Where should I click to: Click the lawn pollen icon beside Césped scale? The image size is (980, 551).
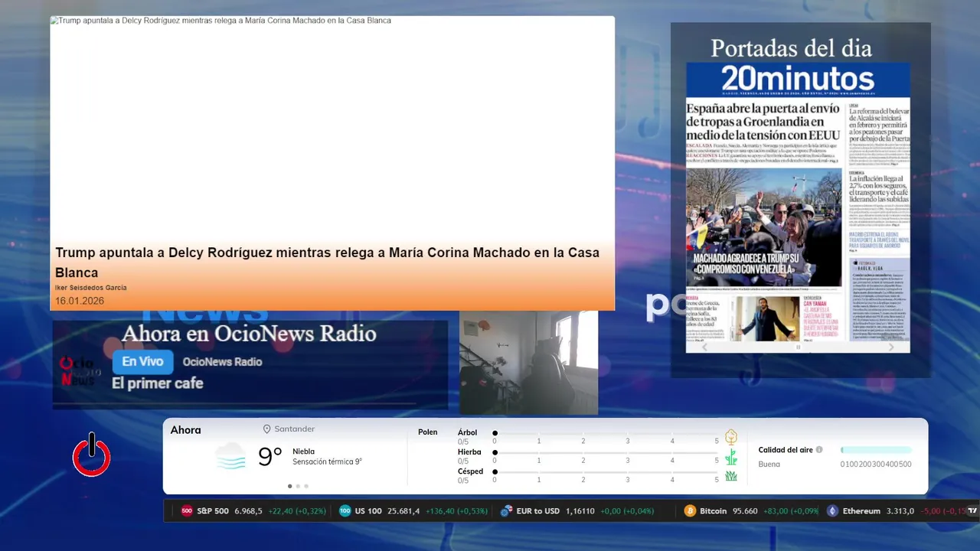coord(731,476)
